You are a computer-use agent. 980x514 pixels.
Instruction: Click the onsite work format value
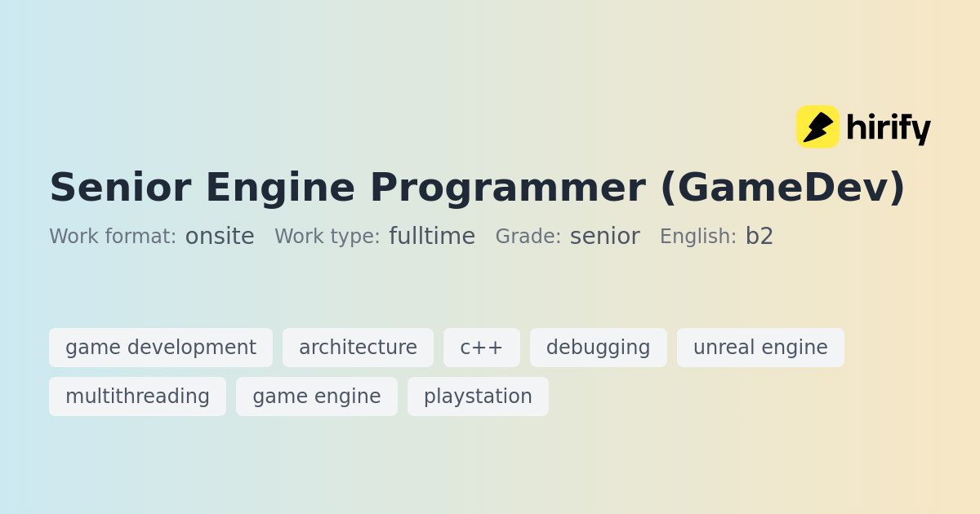pyautogui.click(x=220, y=237)
